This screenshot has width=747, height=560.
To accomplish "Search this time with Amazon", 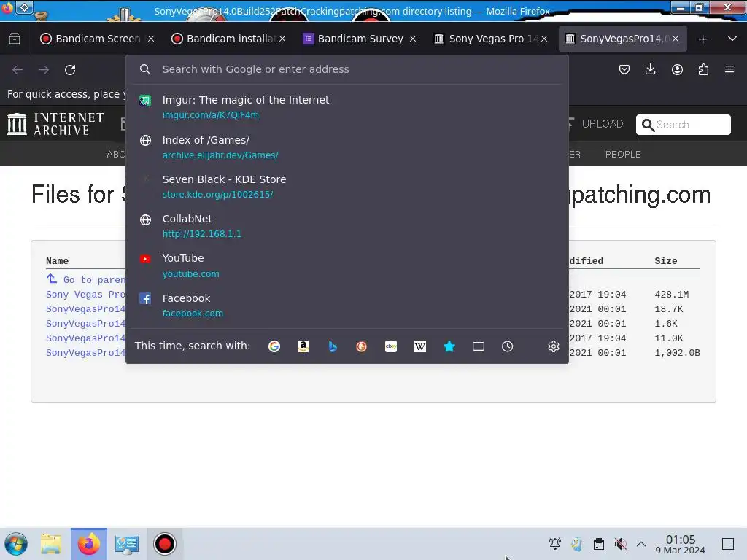I will (x=303, y=346).
